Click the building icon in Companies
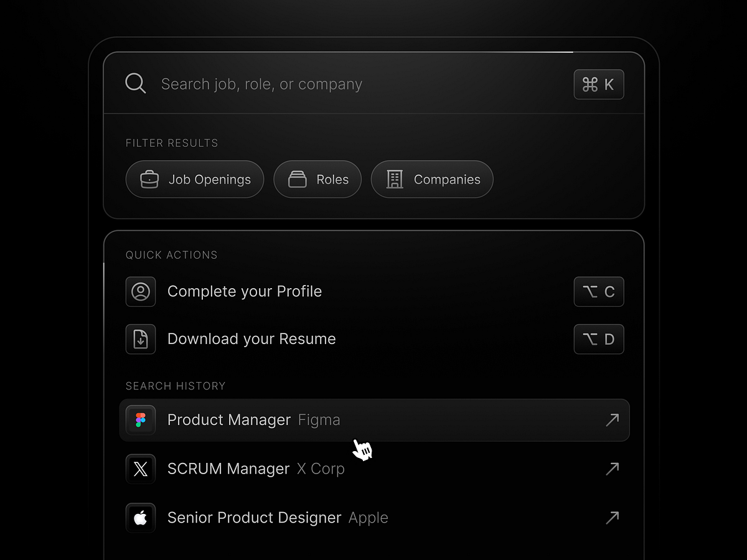Viewport: 747px width, 560px height. click(395, 179)
